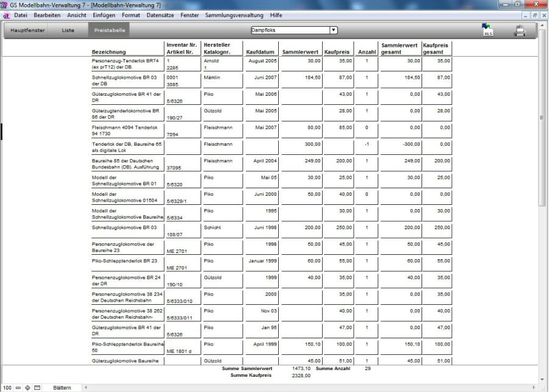Click the purchase date Januar 1999
This screenshot has width=549, height=392.
pyautogui.click(x=262, y=261)
